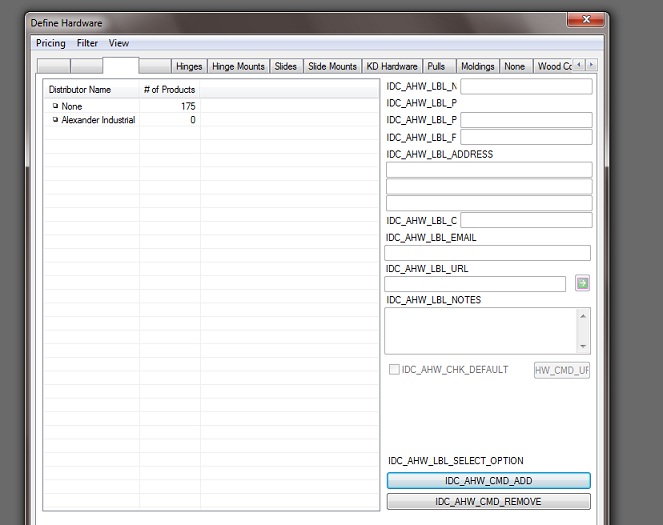Focus the IDC_AHW_LBL_C input field
663x525 pixels.
526,220
